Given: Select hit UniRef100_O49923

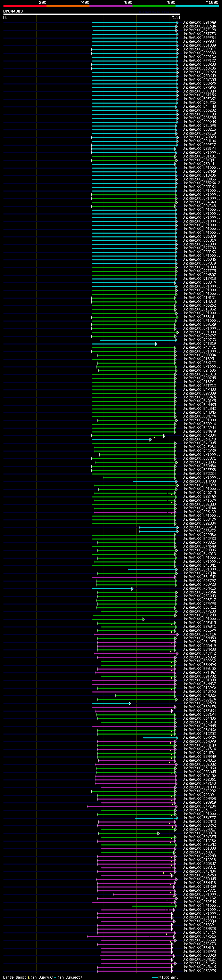Looking at the screenshot, I should point(199,137).
